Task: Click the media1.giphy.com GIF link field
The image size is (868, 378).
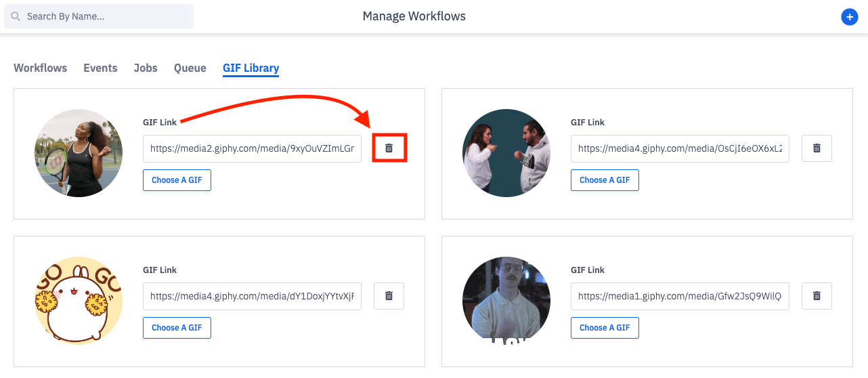Action: [680, 296]
